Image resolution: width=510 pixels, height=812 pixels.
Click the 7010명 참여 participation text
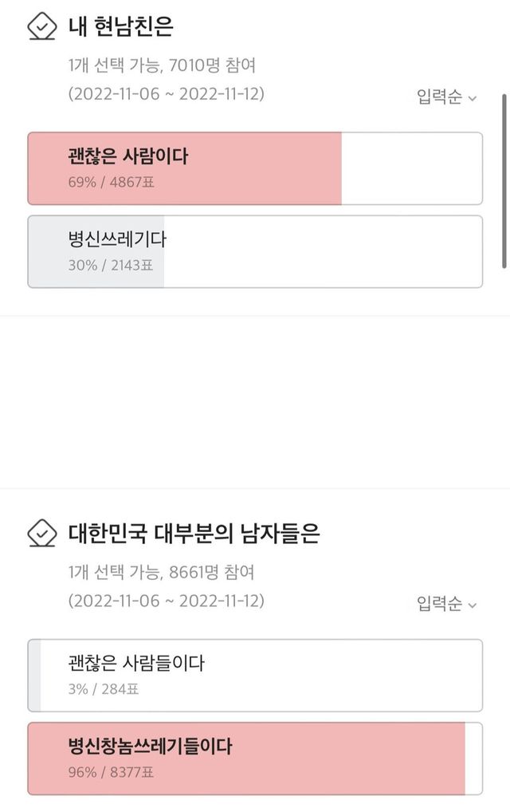click(x=213, y=65)
